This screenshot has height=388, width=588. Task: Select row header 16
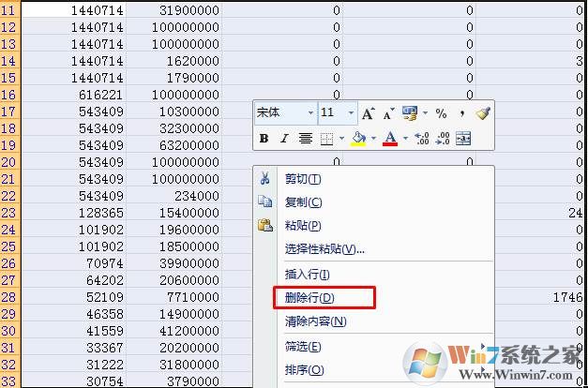click(10, 95)
